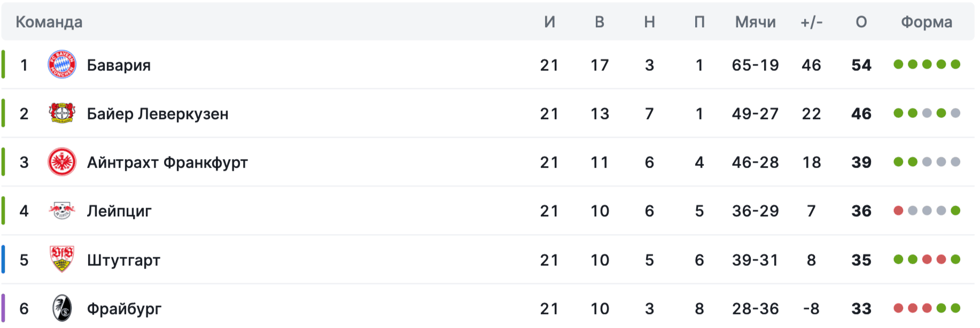Click the Bayer Leverkusen club crest

pyautogui.click(x=62, y=113)
